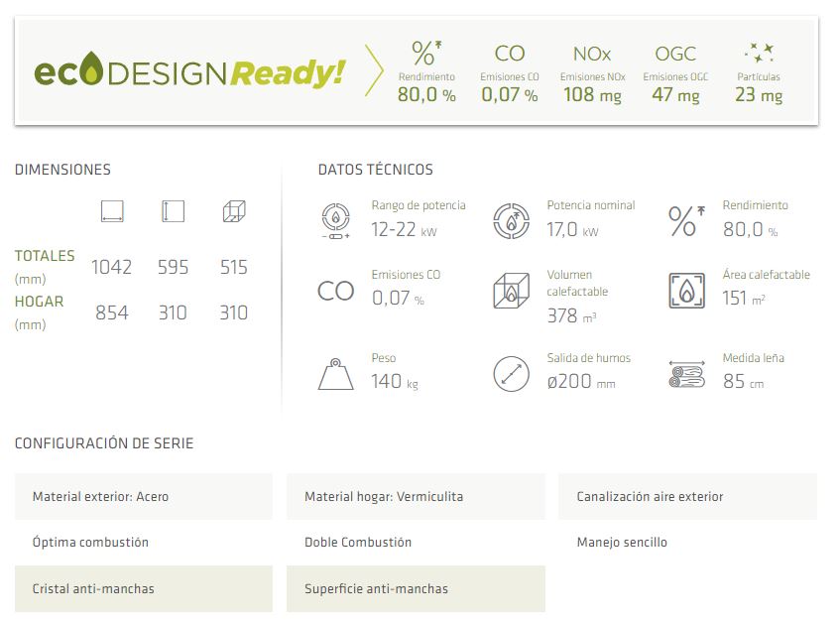Click the CONFIGURACIÓN DE SERIE heading
The width and height of the screenshot is (840, 622).
104,443
